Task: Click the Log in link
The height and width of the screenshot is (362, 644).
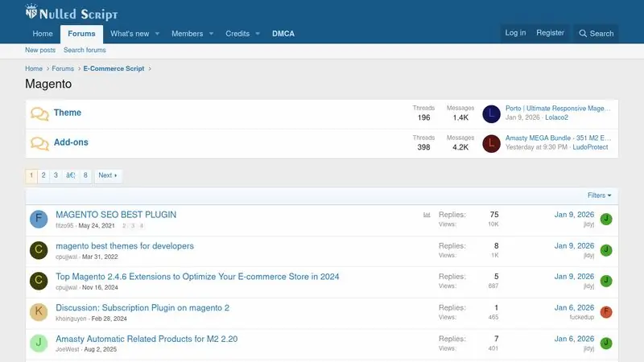Action: point(515,33)
